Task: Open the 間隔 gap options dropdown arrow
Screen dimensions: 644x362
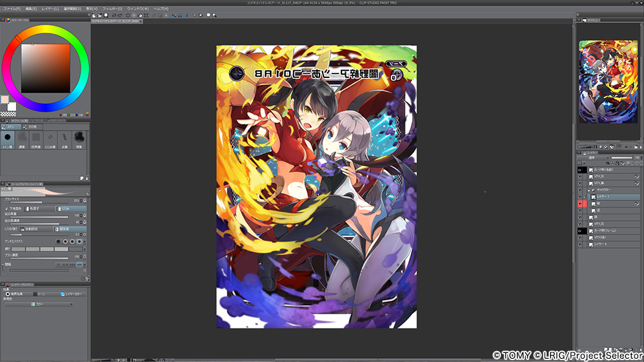Action: point(84,265)
